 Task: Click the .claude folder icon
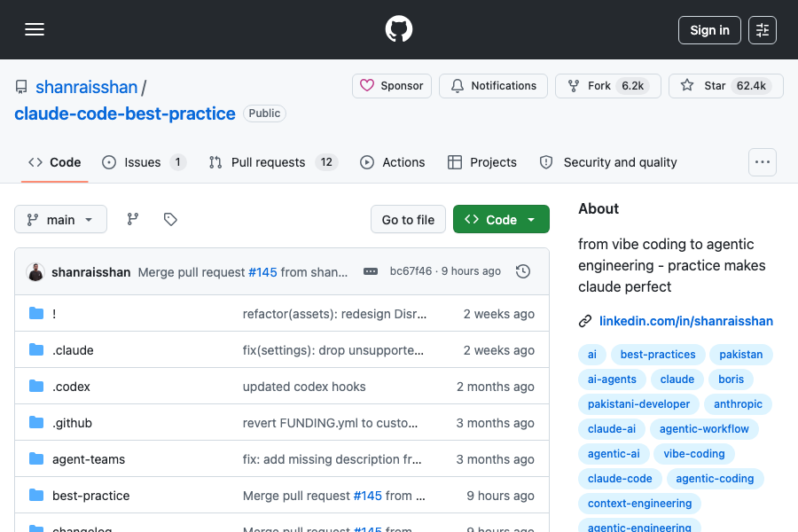pos(36,349)
